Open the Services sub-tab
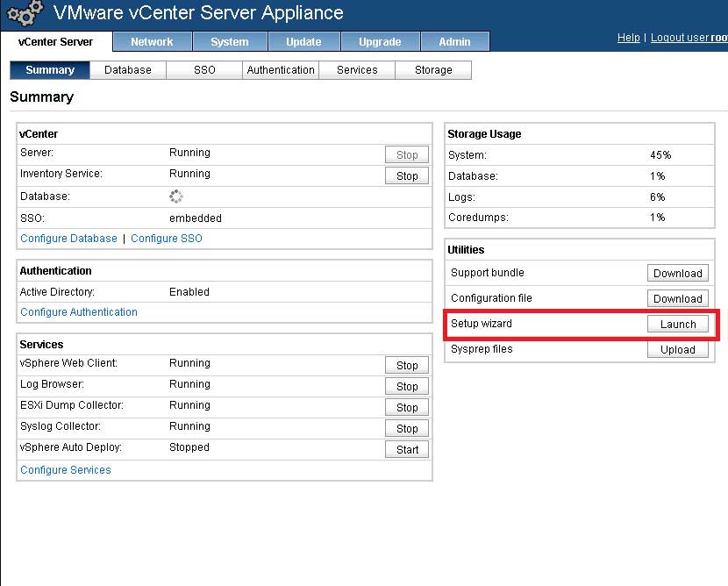Viewport: 728px width, 586px height. pos(357,69)
